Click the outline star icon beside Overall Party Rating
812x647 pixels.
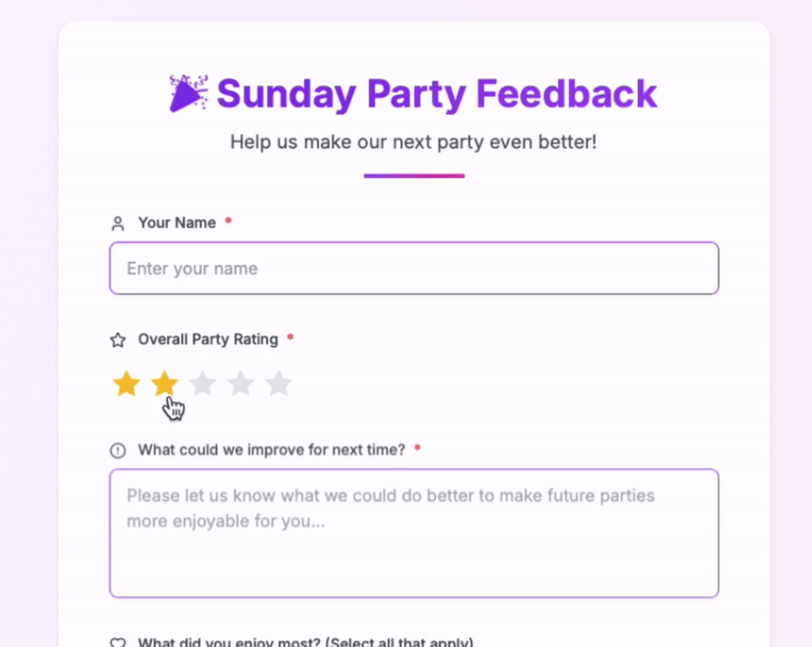pyautogui.click(x=118, y=340)
